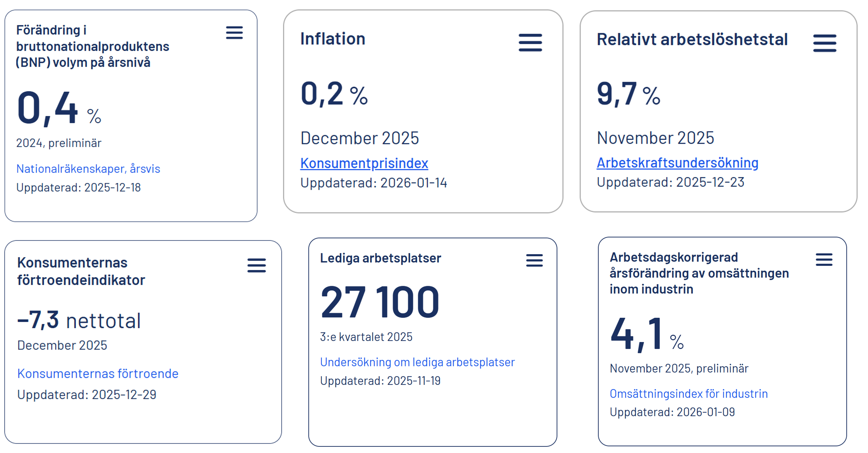The image size is (868, 453).
Task: Open the Inflation card hamburger menu
Action: click(x=530, y=42)
